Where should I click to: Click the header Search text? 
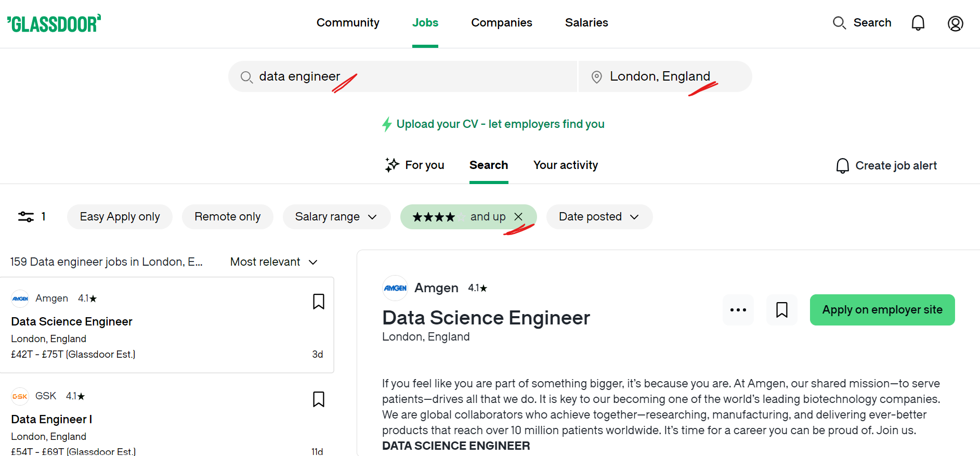pos(872,23)
